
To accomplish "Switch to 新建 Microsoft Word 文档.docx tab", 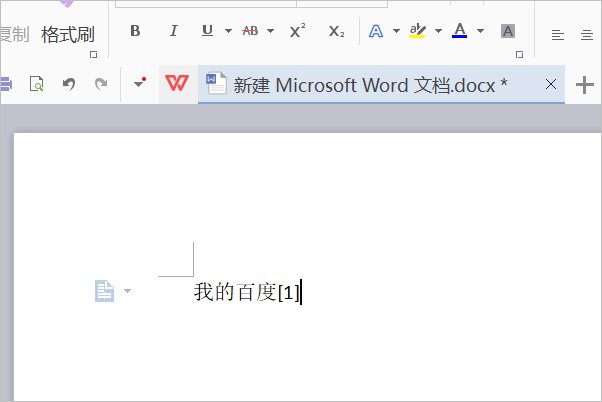I will [x=370, y=85].
